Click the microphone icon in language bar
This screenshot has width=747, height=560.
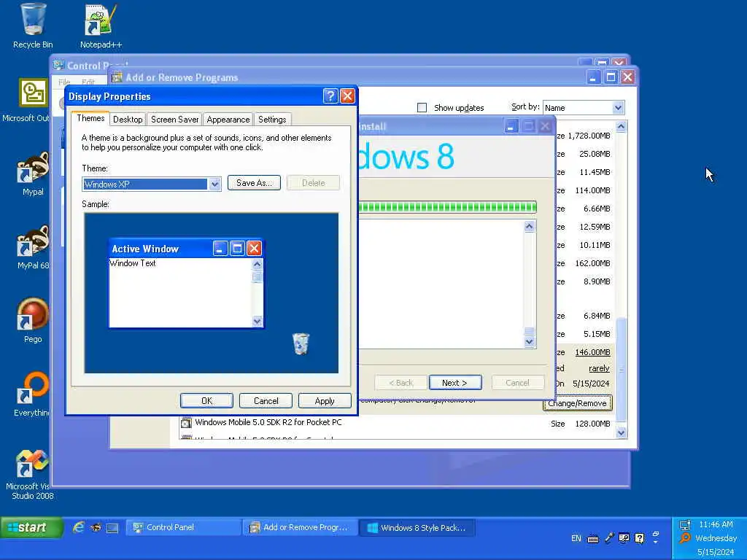(x=609, y=538)
